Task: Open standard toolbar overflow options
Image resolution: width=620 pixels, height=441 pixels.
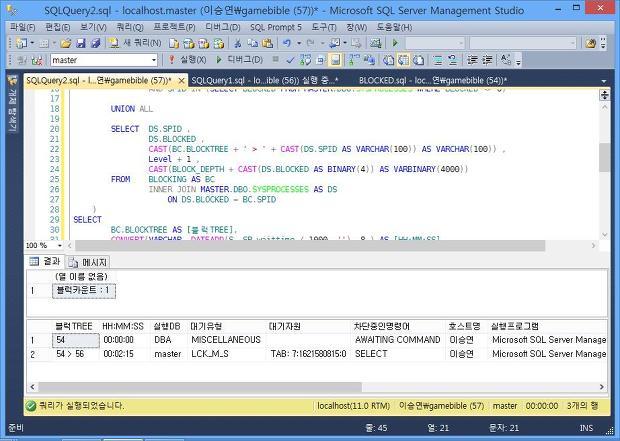Action: pos(603,43)
